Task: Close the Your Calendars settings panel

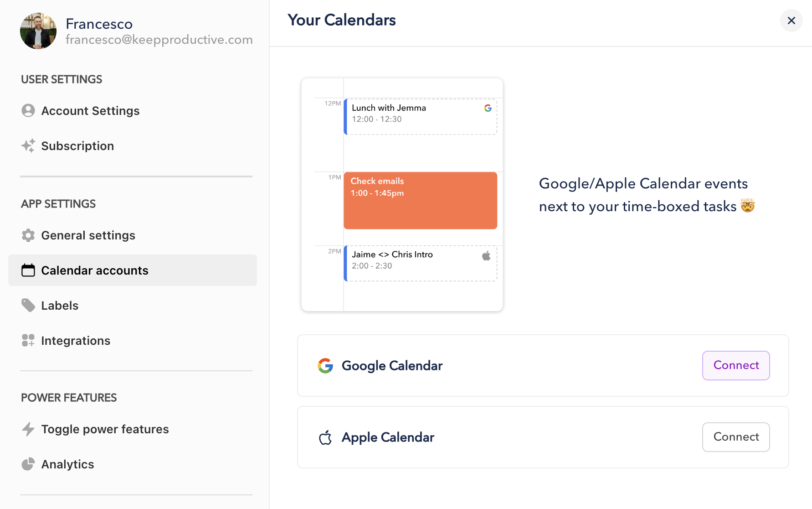Action: pos(791,21)
